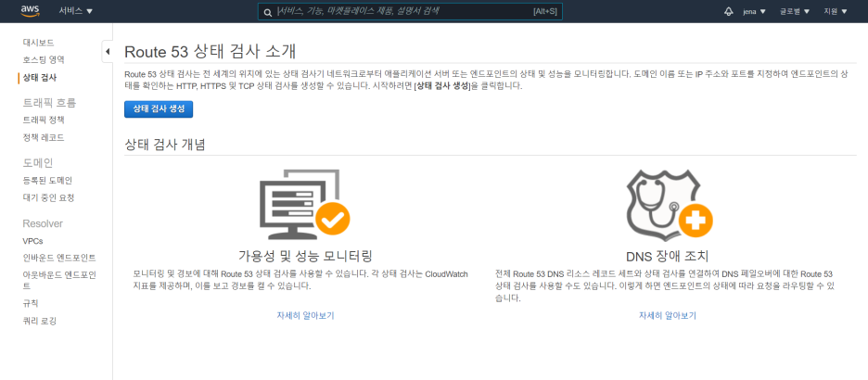Image resolution: width=868 pixels, height=380 pixels.
Task: Click the DNS 장애 조치 heading
Action: click(x=667, y=256)
